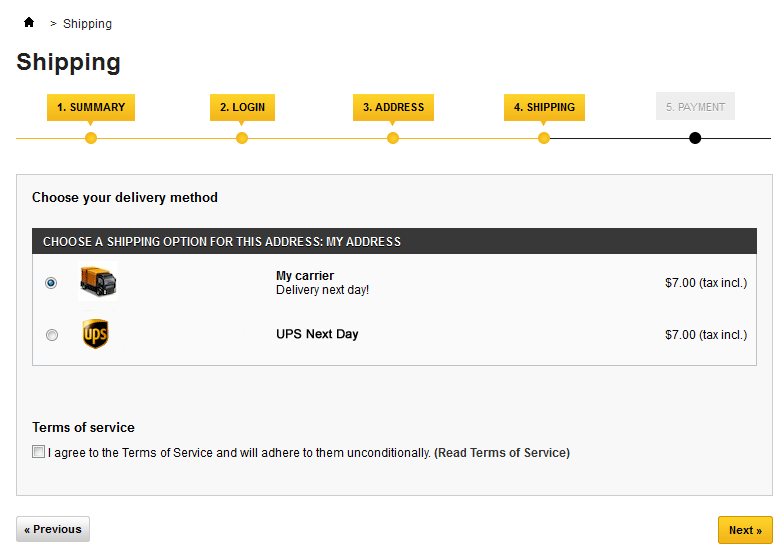The height and width of the screenshot is (559, 784).
Task: Click the UPS logo icon
Action: tap(95, 334)
